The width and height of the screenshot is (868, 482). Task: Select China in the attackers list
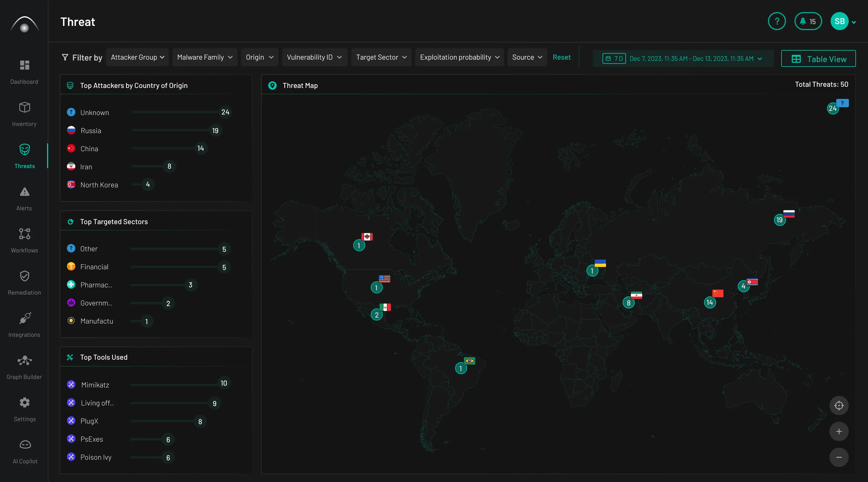point(137,149)
